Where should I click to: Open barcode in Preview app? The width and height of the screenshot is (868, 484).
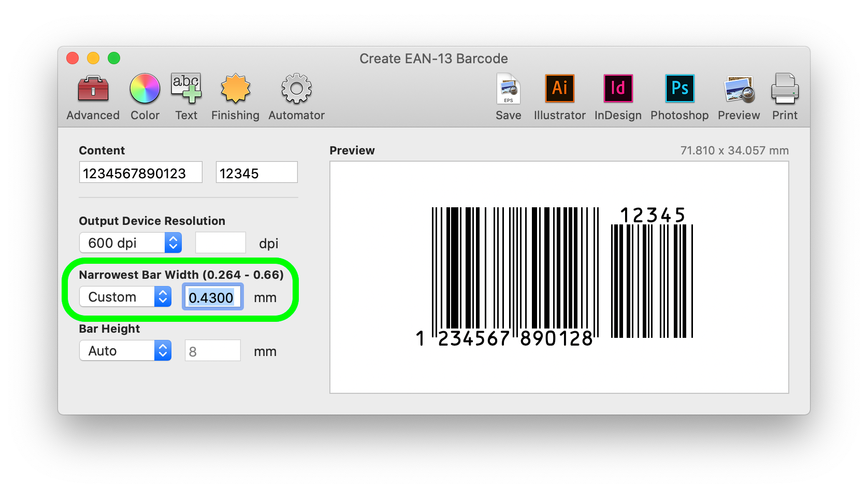click(739, 97)
